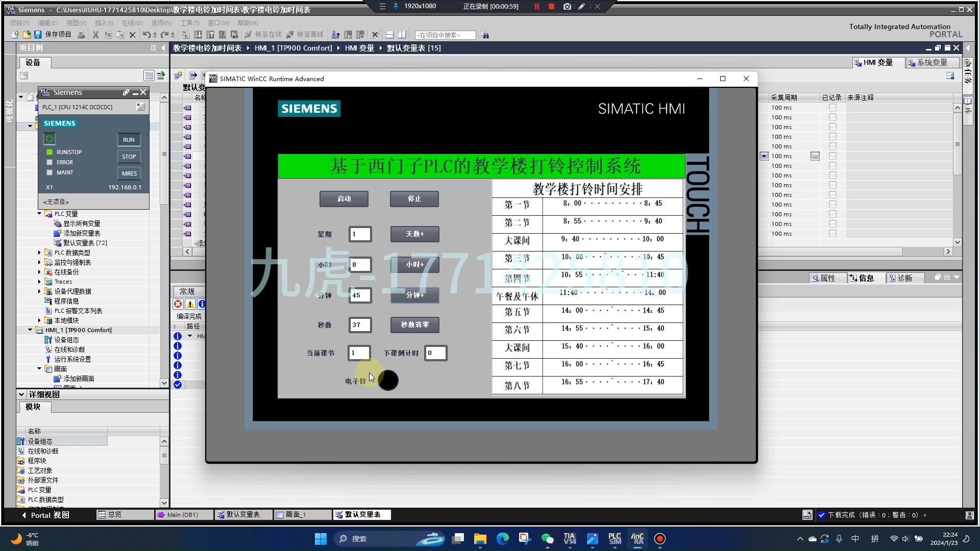This screenshot has height=551, width=980.
Task: Expand the 监控与强制表 tree node
Action: (x=39, y=262)
